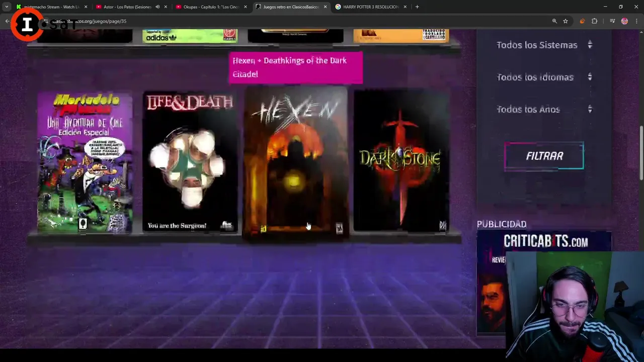Open the Traducido Doblado Castellano cover above
This screenshot has width=644, height=362.
coord(401,36)
